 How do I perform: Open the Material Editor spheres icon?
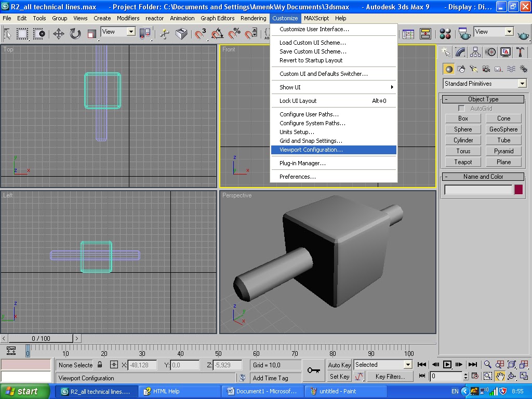pos(445,34)
